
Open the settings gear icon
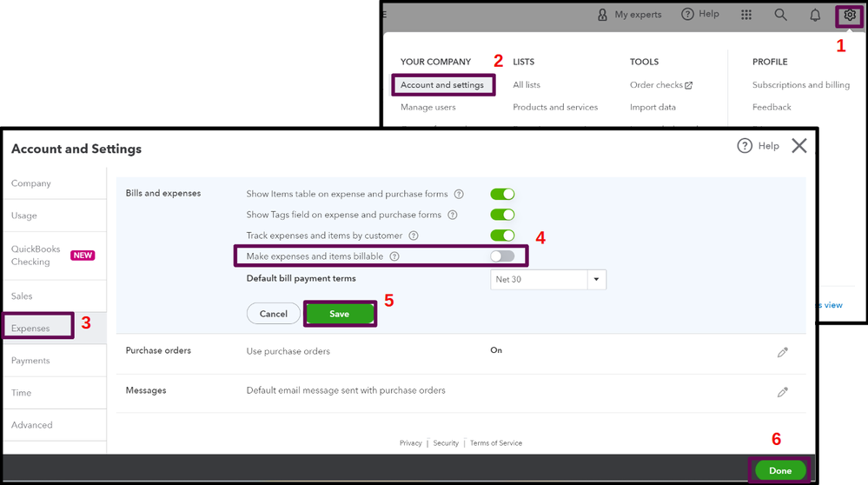pos(849,16)
